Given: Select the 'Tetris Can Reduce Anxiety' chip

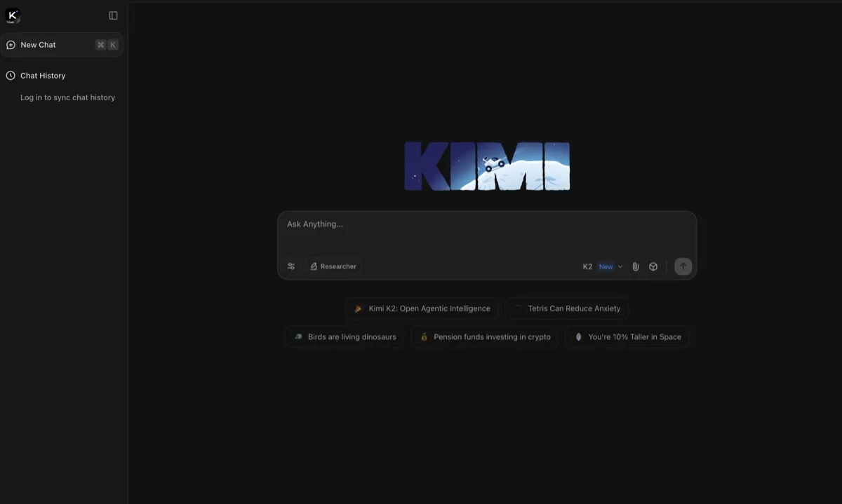Looking at the screenshot, I should click(567, 308).
